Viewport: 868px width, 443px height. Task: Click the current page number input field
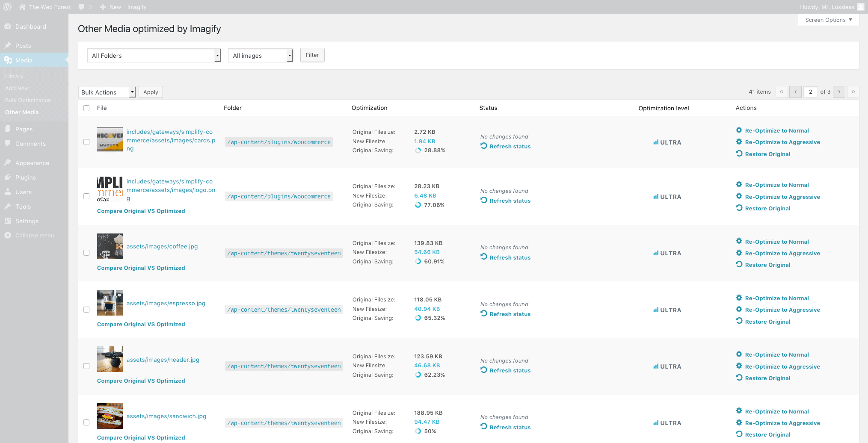click(810, 92)
